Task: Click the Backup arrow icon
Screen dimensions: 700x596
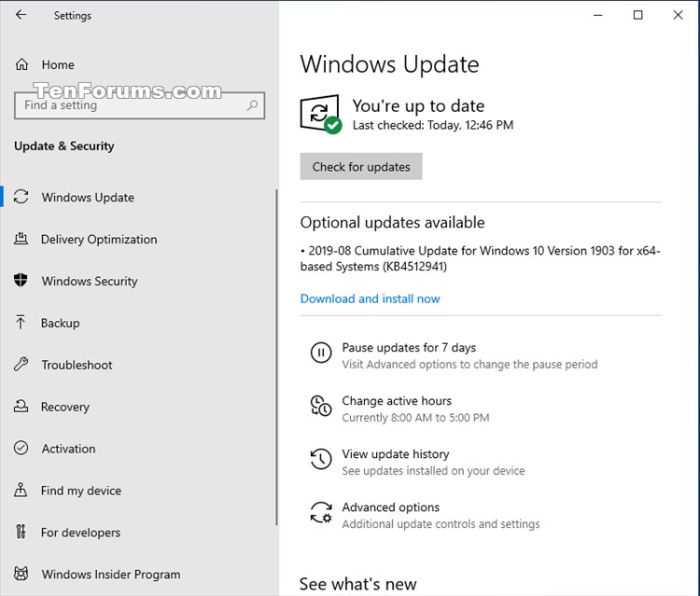Action: tap(21, 322)
